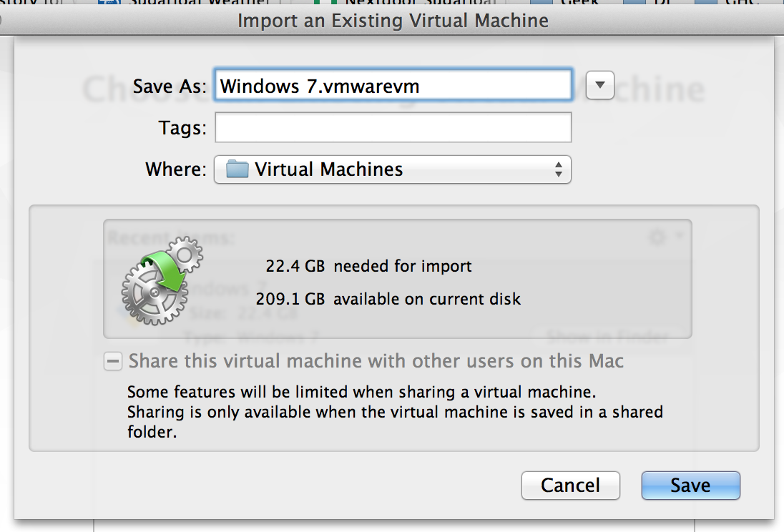Expand the save dialog with the arrow button
This screenshot has height=532, width=784.
(600, 87)
